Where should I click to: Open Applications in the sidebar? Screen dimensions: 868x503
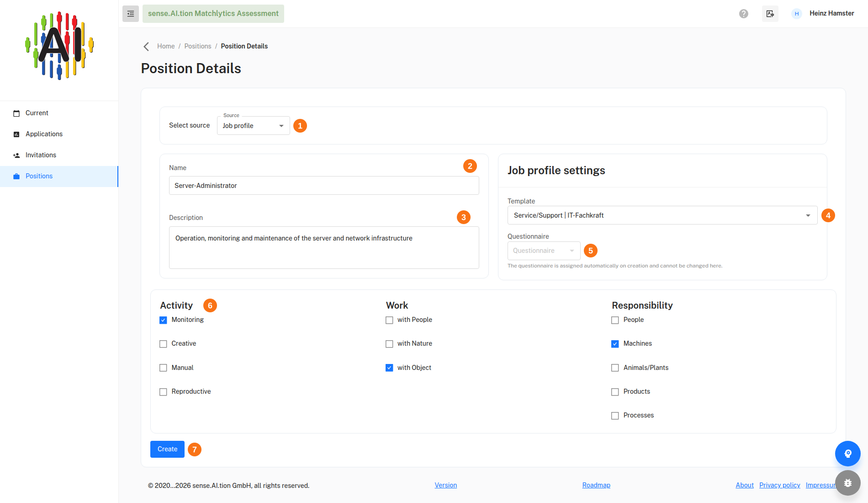tap(59, 134)
